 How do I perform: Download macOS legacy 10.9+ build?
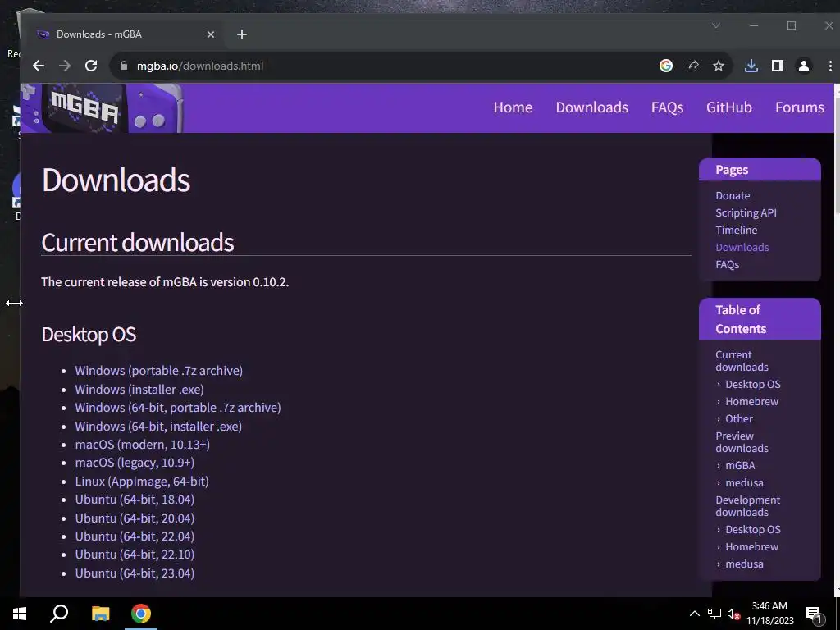tap(135, 463)
